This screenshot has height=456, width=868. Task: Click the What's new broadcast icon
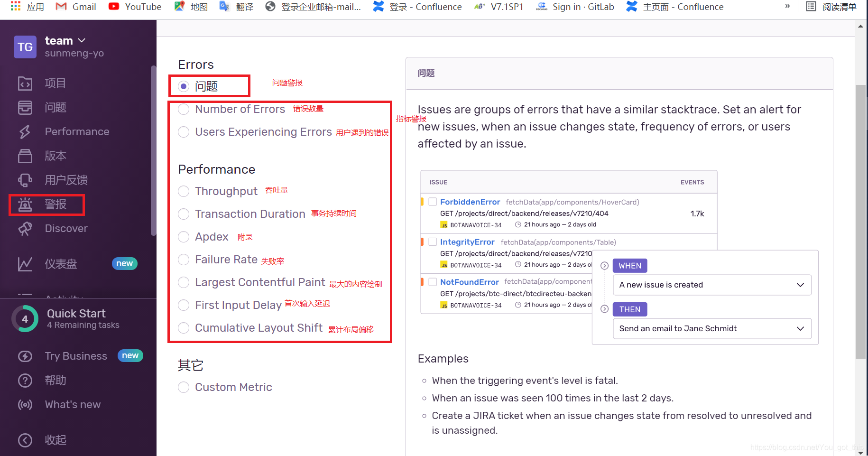coord(25,405)
